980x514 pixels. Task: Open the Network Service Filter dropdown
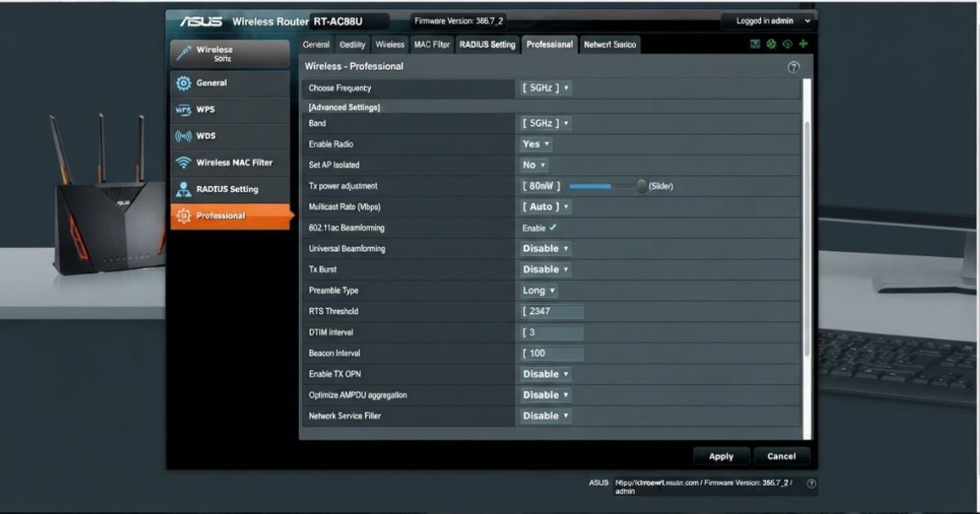click(x=546, y=416)
